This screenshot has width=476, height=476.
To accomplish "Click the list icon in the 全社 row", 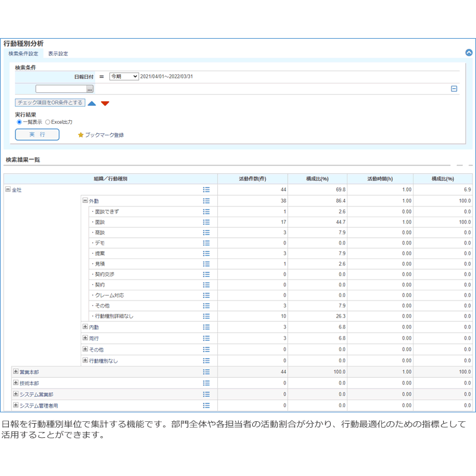I will [206, 190].
